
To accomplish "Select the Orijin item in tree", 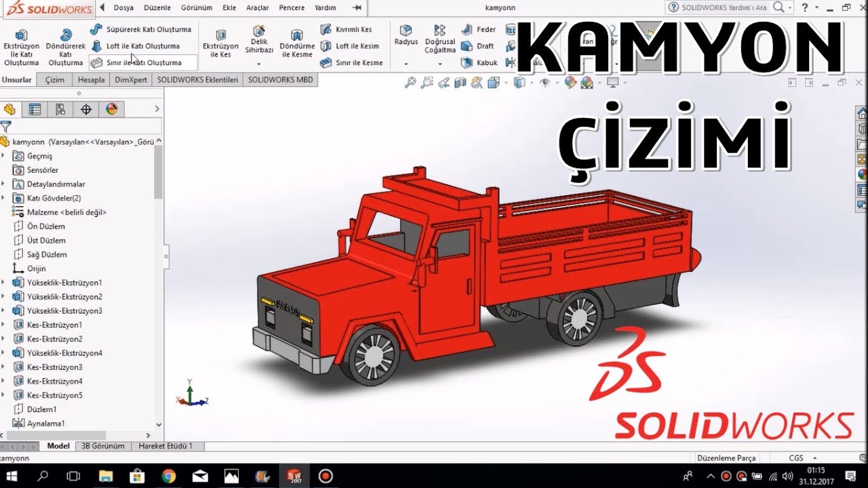I will (x=29, y=268).
